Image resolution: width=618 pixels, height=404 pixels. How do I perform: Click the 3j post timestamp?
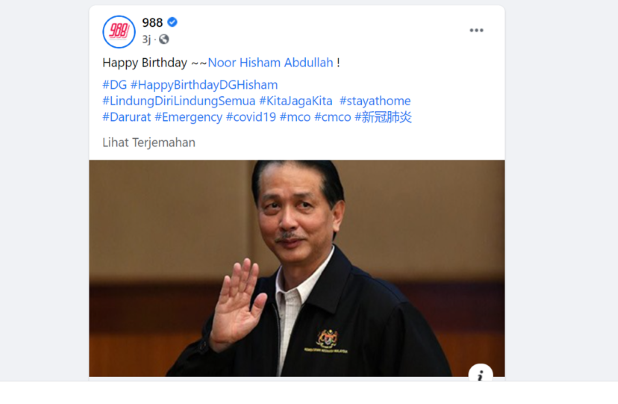click(146, 39)
